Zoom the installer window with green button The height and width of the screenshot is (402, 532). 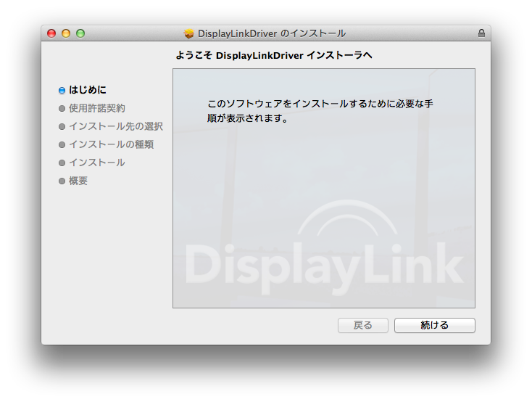coord(80,33)
